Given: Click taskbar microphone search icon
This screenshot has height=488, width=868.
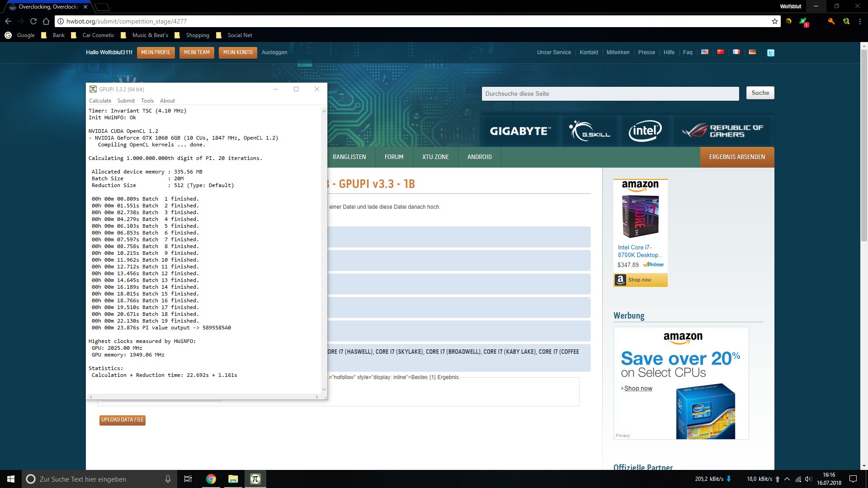Looking at the screenshot, I should point(168,479).
